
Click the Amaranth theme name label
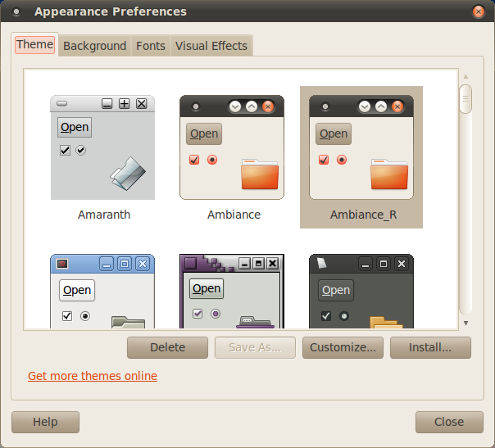click(x=104, y=215)
